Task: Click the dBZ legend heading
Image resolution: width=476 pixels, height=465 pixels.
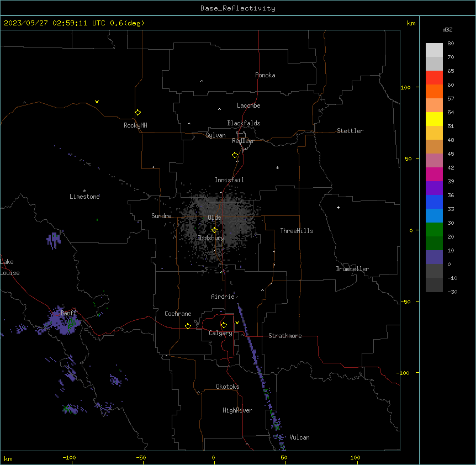Action: point(447,29)
